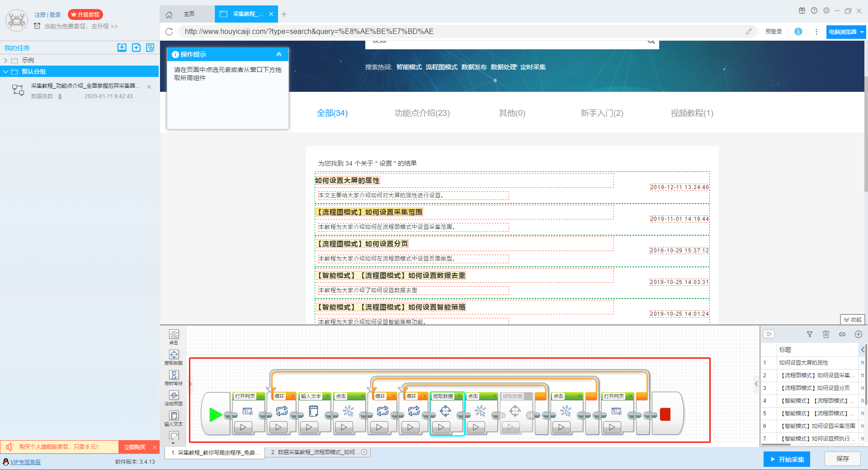This screenshot has width=868, height=470.
Task: Select the 点击 component in the palette
Action: tap(174, 337)
